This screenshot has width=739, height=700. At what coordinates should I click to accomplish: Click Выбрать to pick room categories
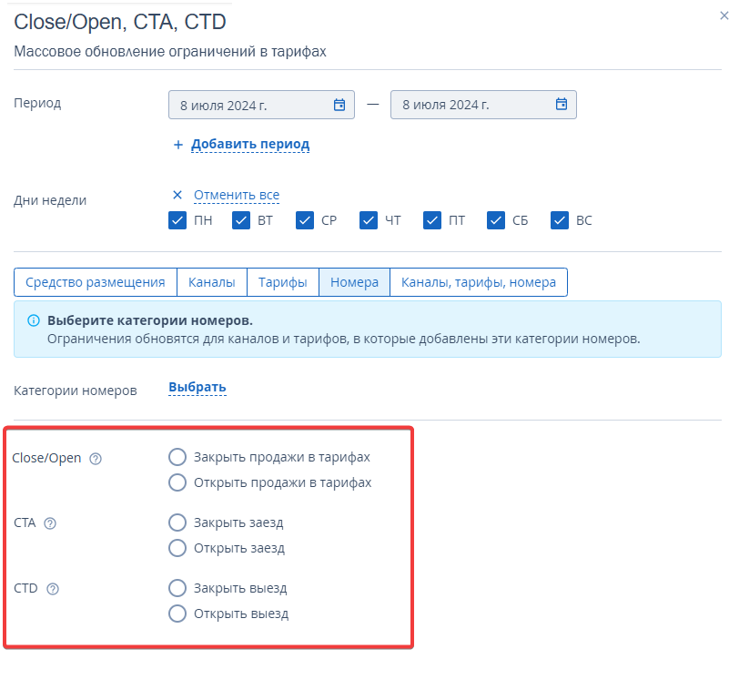[197, 388]
